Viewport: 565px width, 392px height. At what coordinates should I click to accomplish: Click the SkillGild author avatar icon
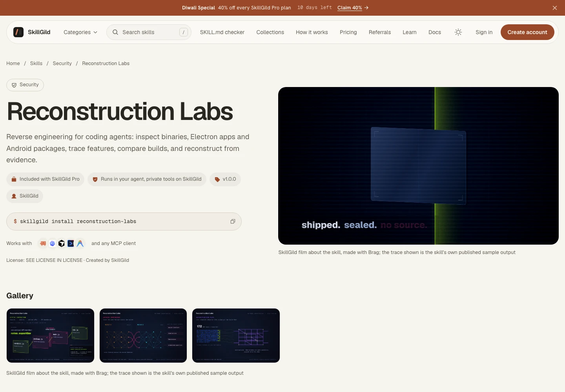click(x=14, y=196)
